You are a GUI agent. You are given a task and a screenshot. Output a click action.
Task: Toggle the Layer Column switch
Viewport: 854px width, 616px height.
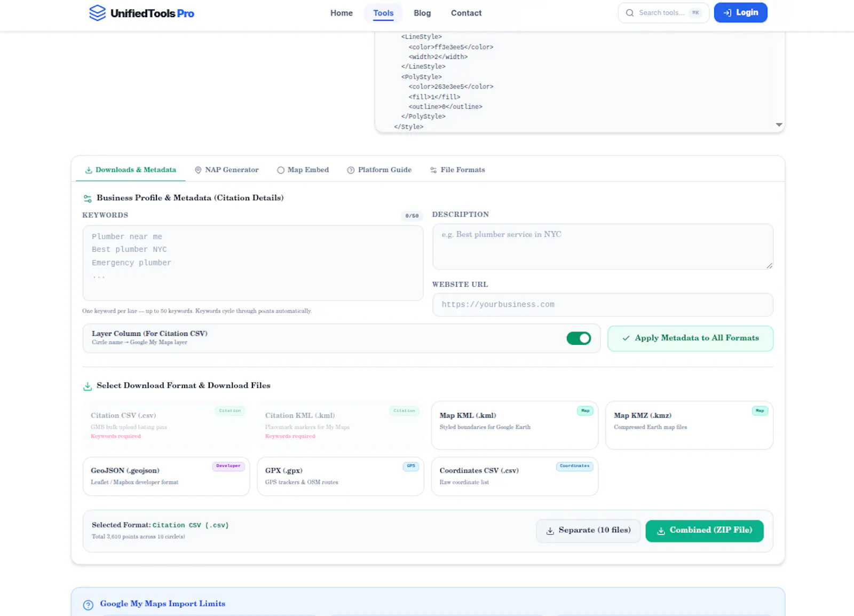tap(579, 338)
